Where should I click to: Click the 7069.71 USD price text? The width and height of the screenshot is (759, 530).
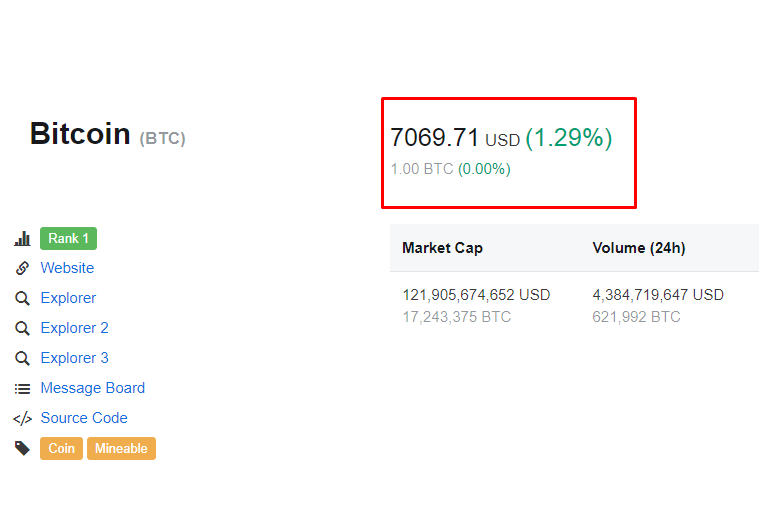coord(455,137)
